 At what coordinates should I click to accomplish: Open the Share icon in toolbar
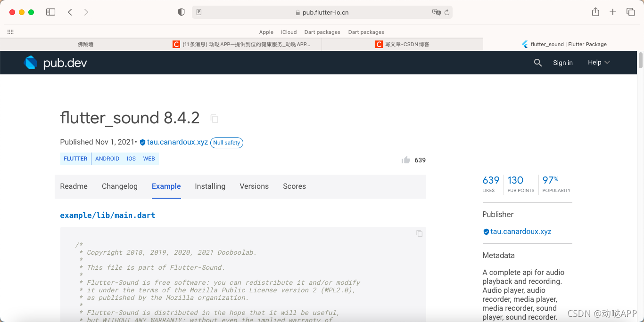595,12
